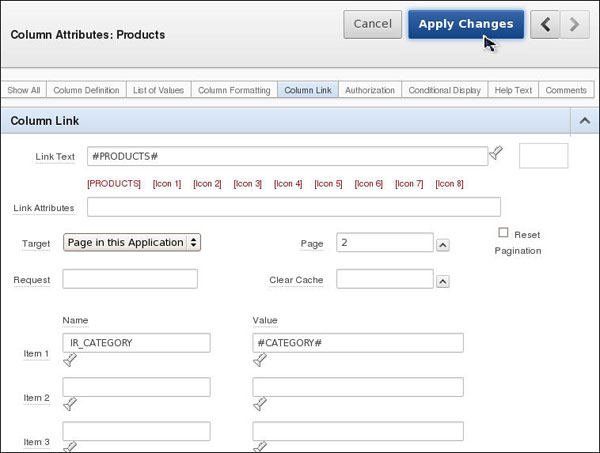Choose the [Icon 4] link text option
Viewport: 600px width, 453px height.
[x=288, y=184]
